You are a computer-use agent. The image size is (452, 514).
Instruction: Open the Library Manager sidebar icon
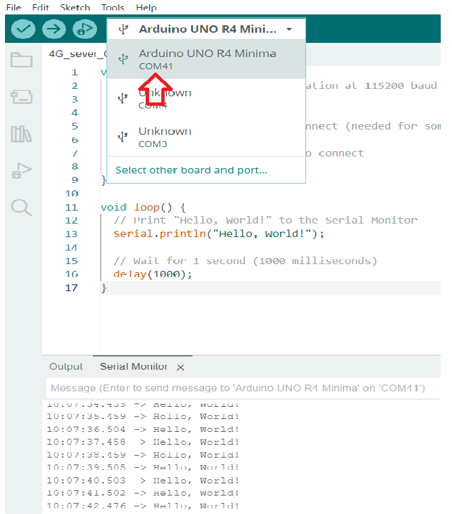tap(21, 134)
